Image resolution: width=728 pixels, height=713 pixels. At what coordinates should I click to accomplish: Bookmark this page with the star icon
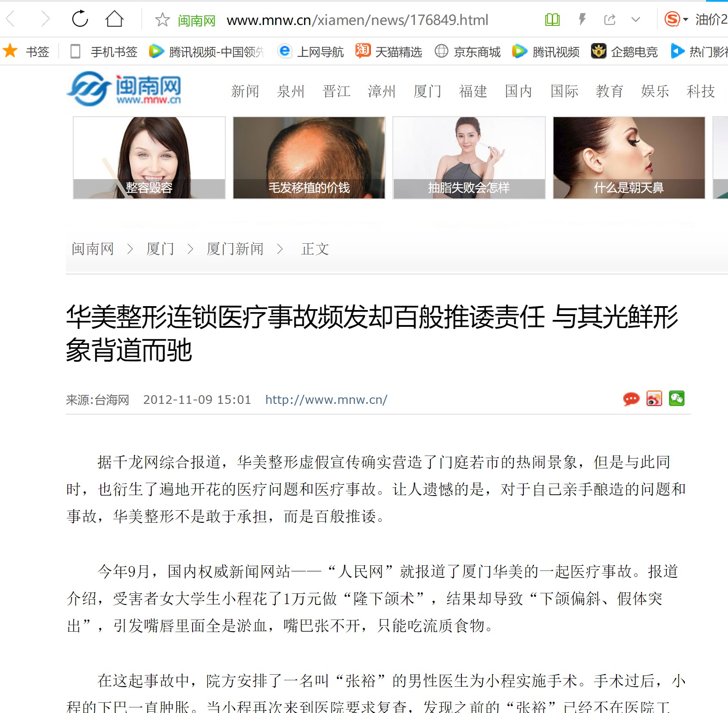pyautogui.click(x=162, y=19)
